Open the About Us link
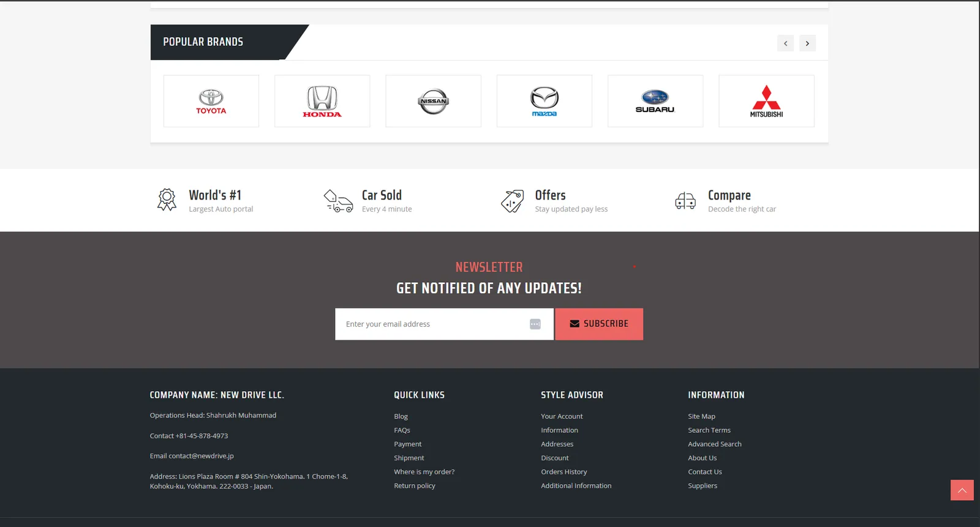Screen dimensions: 980x527 pos(702,458)
